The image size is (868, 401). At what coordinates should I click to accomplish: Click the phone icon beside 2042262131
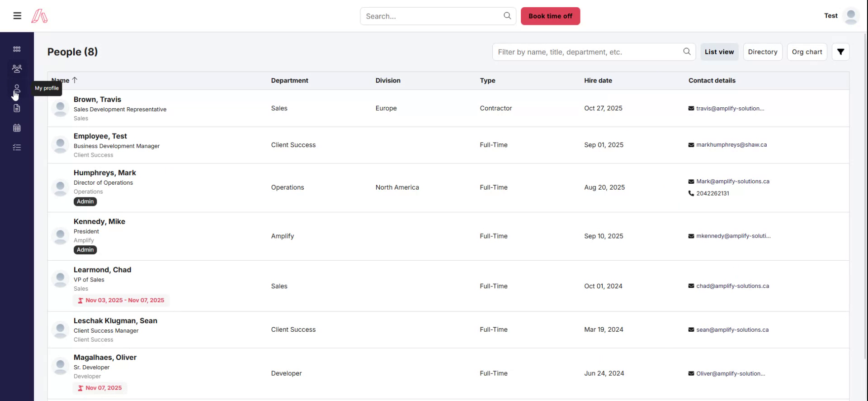pos(691,193)
